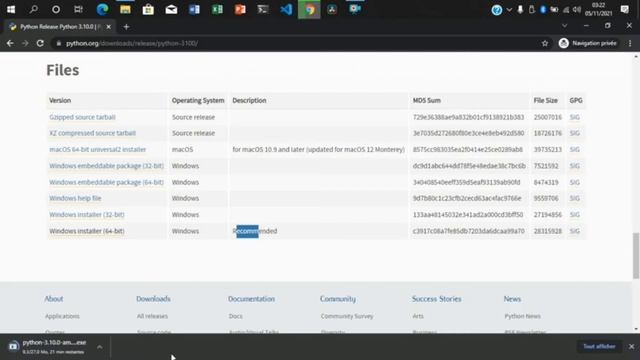Show hidden system tray icons
The height and width of the screenshot is (360, 640).
(x=509, y=9)
